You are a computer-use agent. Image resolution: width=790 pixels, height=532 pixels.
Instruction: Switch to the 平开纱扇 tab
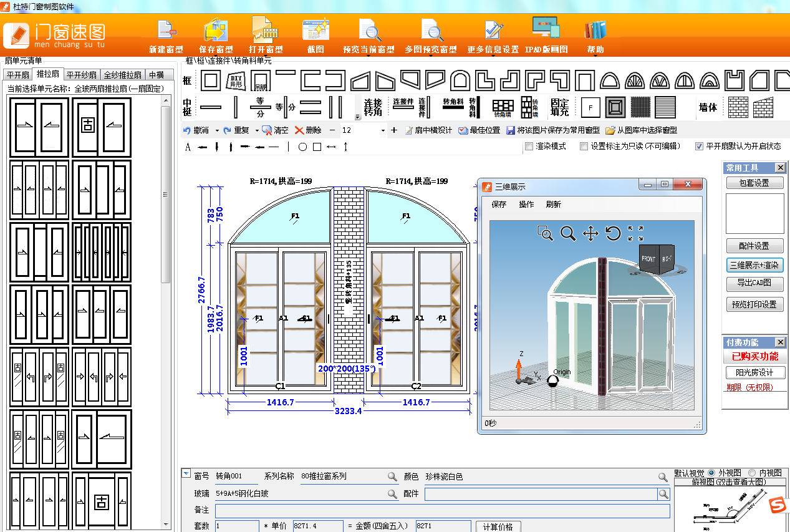[82, 75]
